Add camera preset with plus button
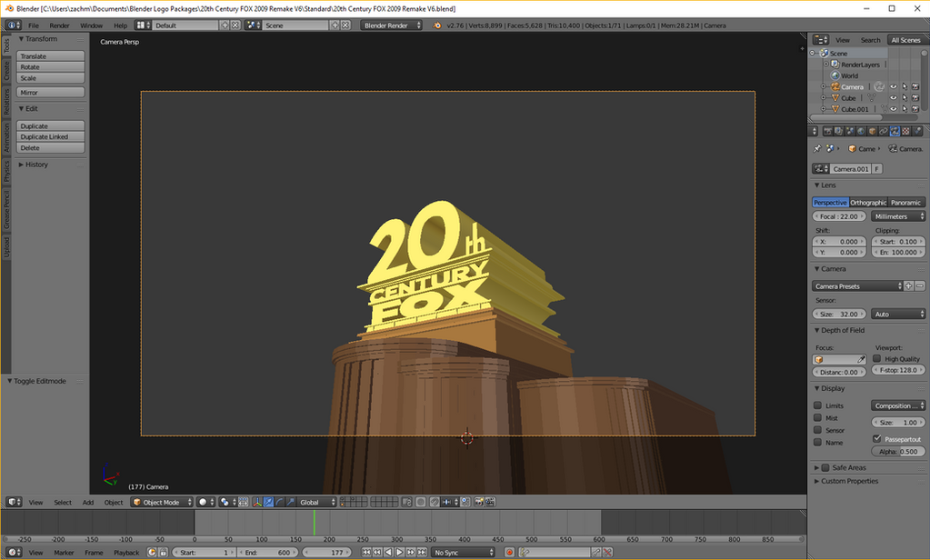 pos(909,286)
